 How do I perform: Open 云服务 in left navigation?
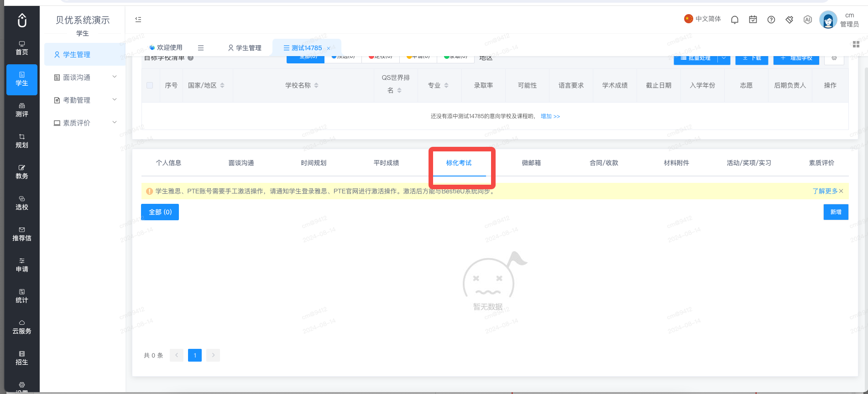point(22,327)
